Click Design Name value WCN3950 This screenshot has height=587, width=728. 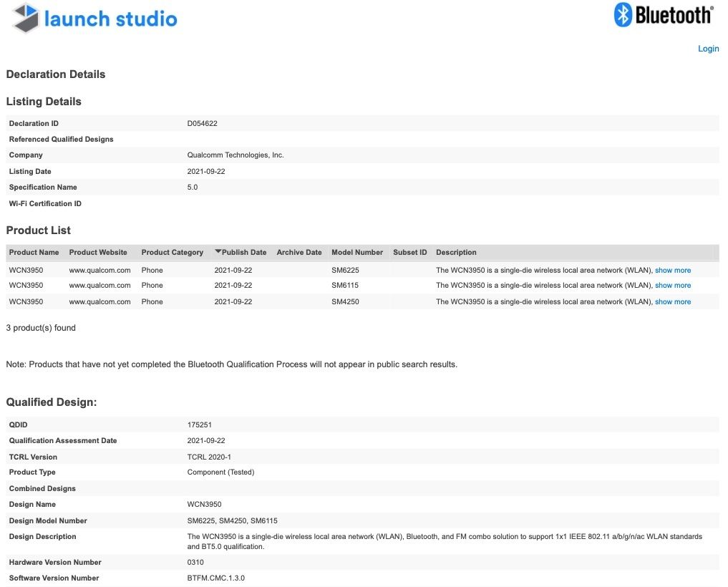(204, 505)
